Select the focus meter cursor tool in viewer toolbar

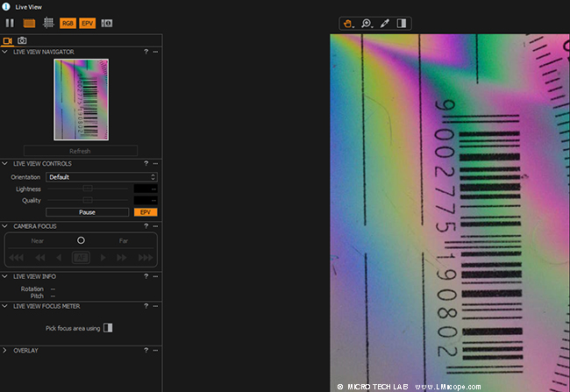coord(402,24)
